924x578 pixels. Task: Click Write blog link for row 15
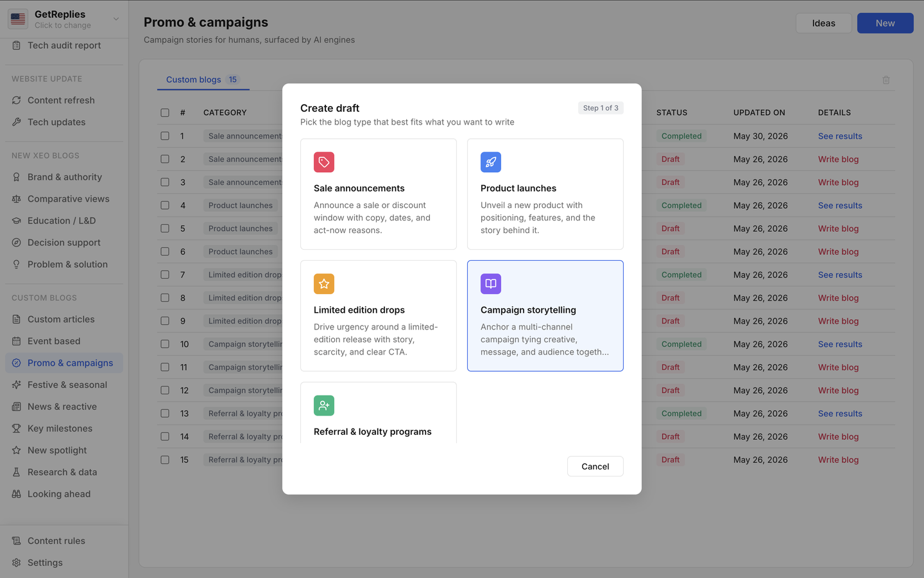tap(838, 460)
